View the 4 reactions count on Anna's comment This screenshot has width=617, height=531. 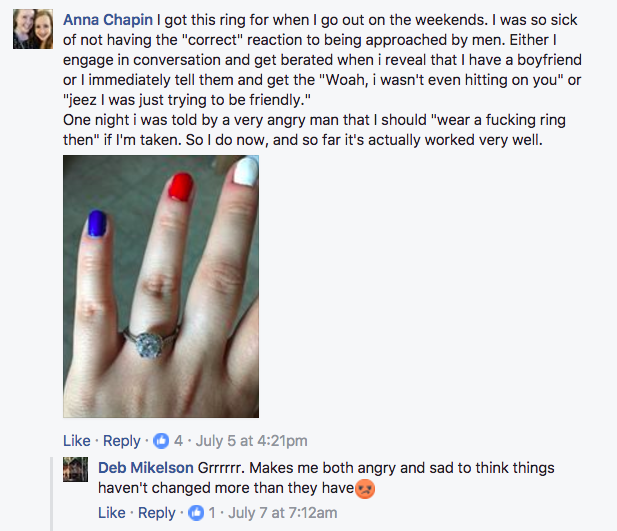pos(178,441)
